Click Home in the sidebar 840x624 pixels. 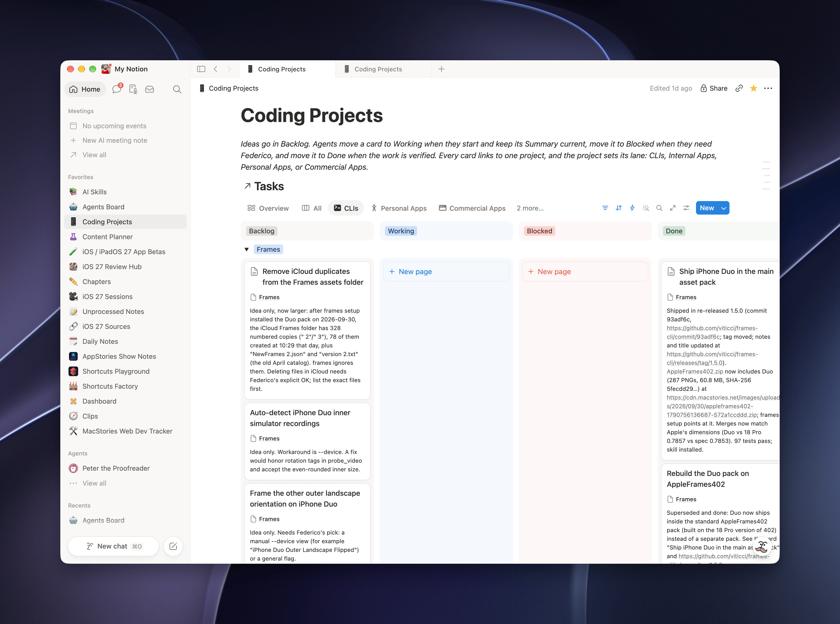85,89
